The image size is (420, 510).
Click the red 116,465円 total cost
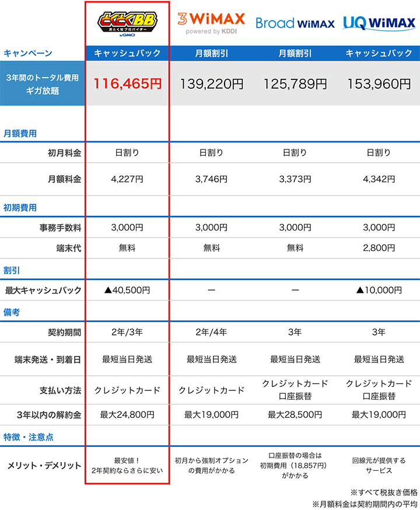[127, 83]
